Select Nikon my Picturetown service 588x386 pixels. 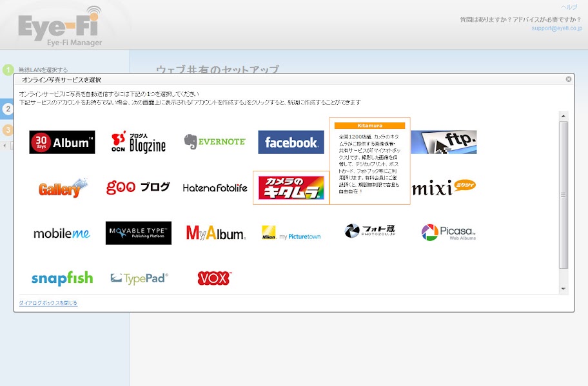291,233
